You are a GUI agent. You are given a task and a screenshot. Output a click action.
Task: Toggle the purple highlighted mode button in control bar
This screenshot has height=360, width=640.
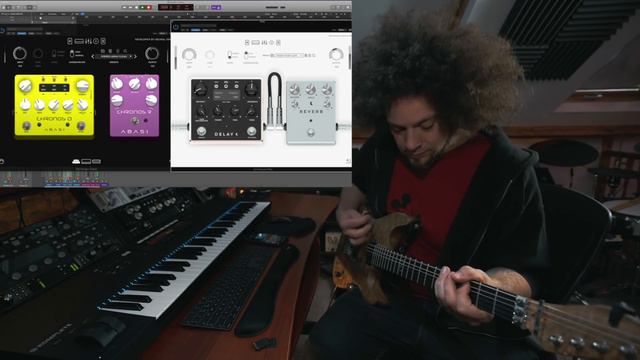[x=216, y=7]
